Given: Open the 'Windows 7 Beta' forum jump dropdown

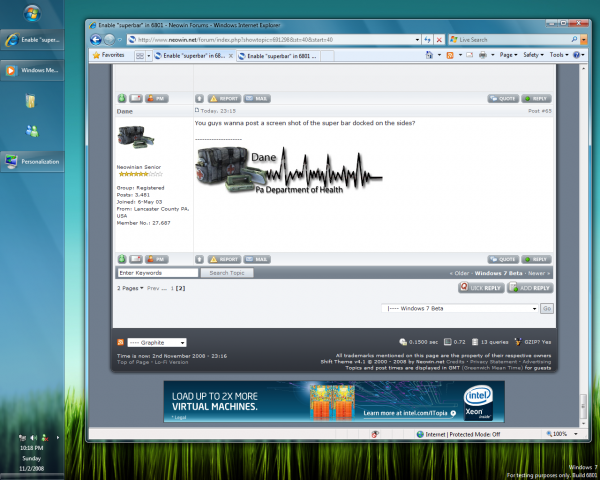Looking at the screenshot, I should 460,309.
